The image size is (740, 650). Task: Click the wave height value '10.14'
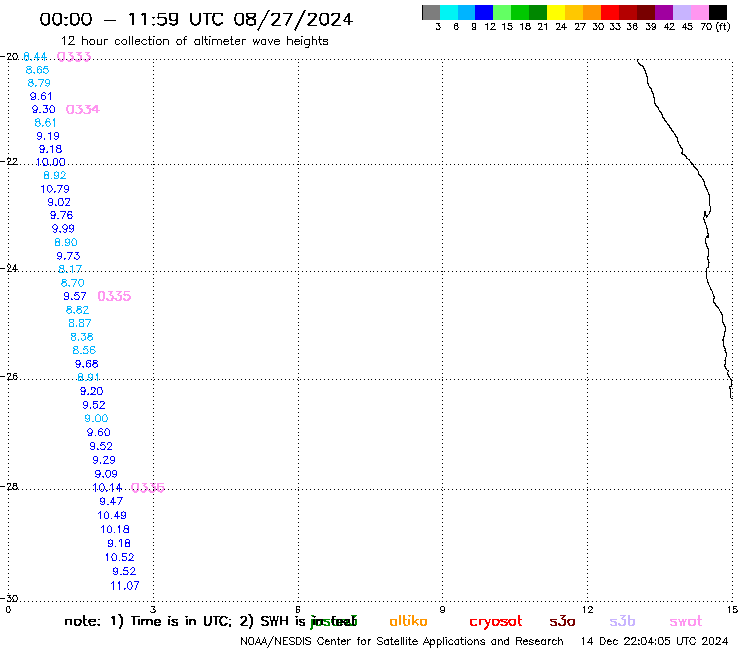coord(107,488)
